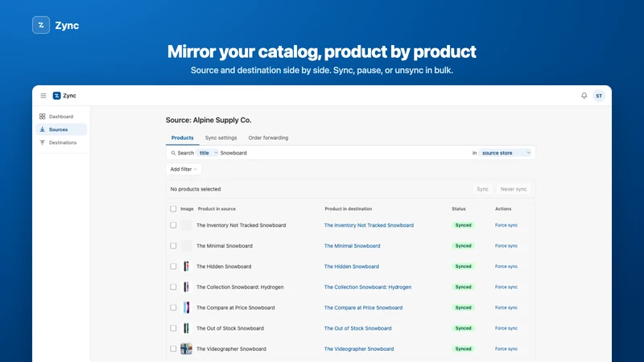Force sync The Out of Stock Snowboard
The width and height of the screenshot is (644, 362).
[x=506, y=328]
